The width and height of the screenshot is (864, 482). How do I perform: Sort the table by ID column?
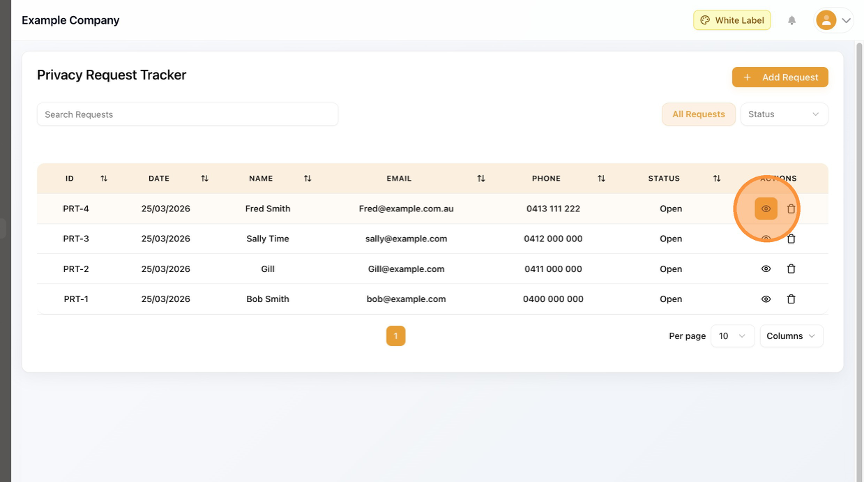[x=104, y=179]
